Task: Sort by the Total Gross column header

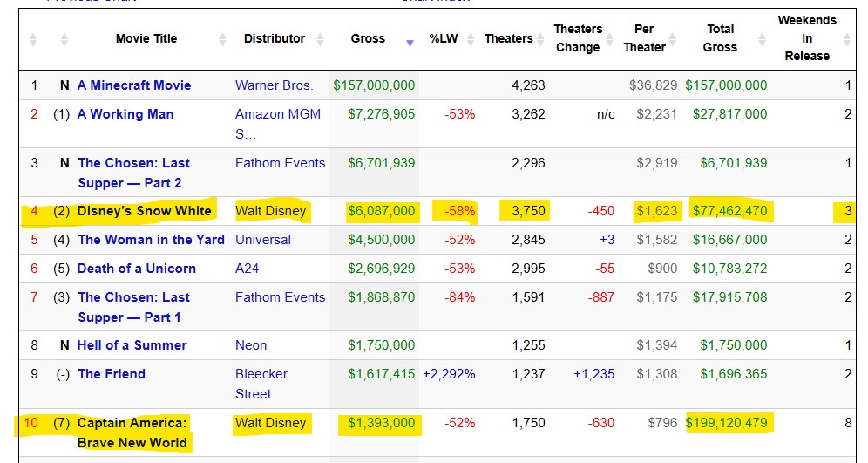Action: point(720,38)
